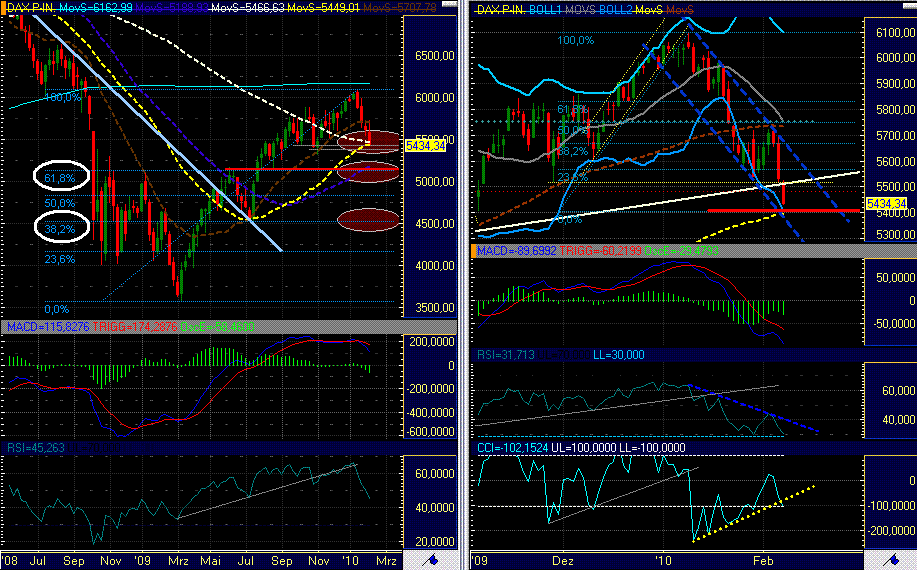Select the red horizontal line in right chart

[x=784, y=210]
